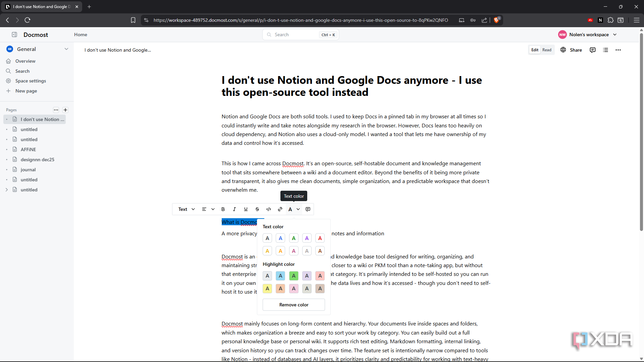
Task: Open the page options ellipsis menu
Action: [x=618, y=50]
